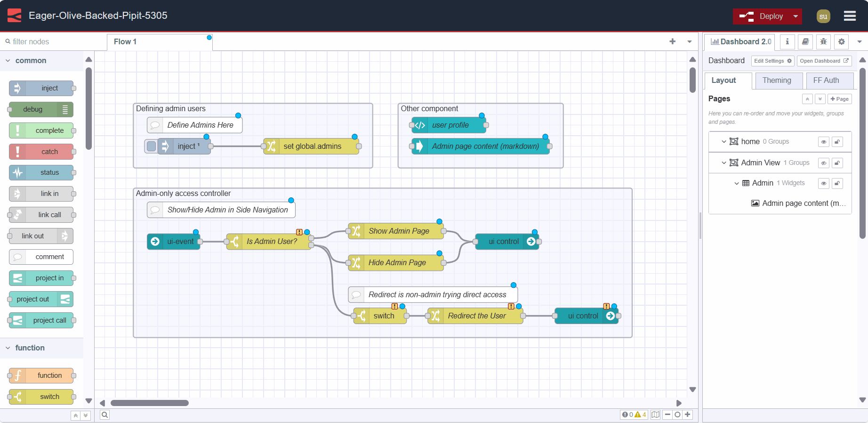868x423 pixels.
Task: Toggle the workspace navigator map icon
Action: click(655, 415)
